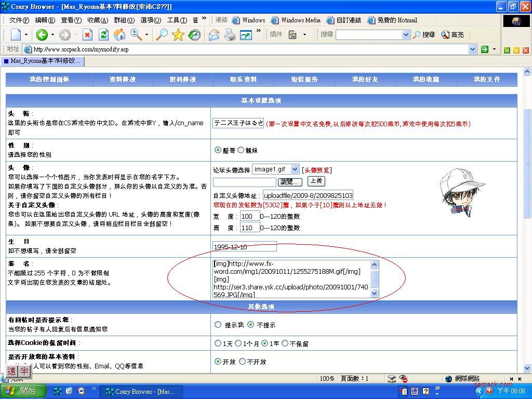
Task: Choose the 1个月 cookie retention option
Action: click(238, 343)
